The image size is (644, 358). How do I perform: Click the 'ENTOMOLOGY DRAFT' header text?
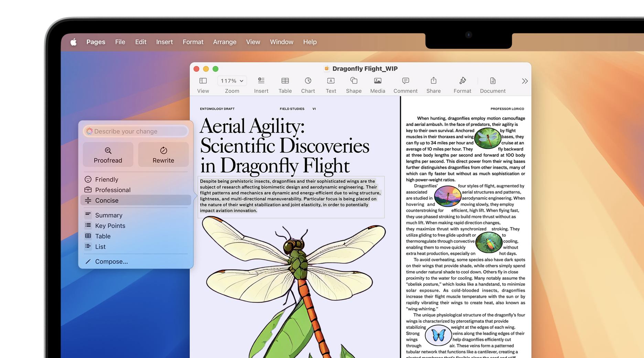point(217,109)
